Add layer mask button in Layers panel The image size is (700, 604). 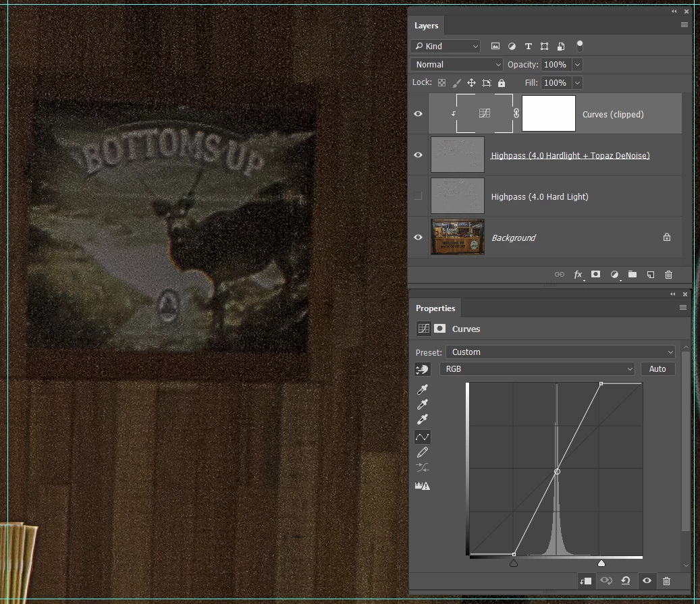coord(595,274)
